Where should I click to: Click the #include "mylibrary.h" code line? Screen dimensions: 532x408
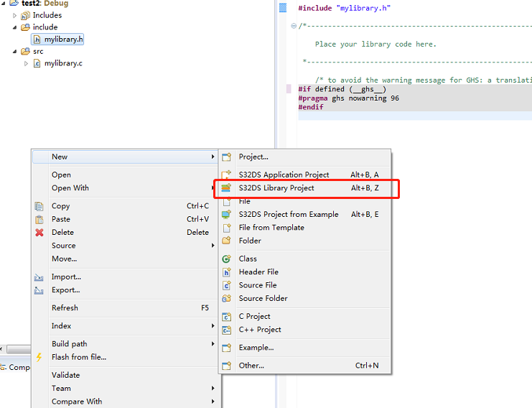344,8
